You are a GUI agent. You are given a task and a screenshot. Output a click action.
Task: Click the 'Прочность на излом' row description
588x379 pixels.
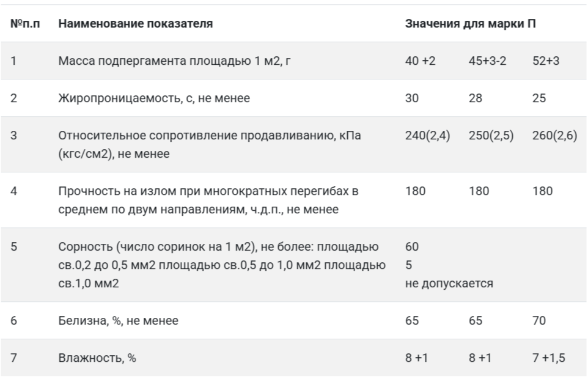pos(208,200)
